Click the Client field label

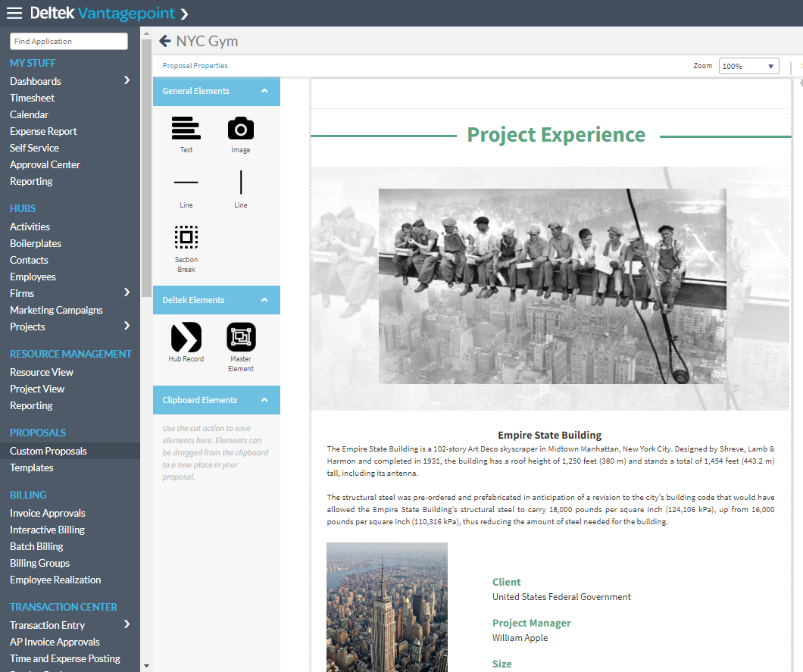[507, 582]
